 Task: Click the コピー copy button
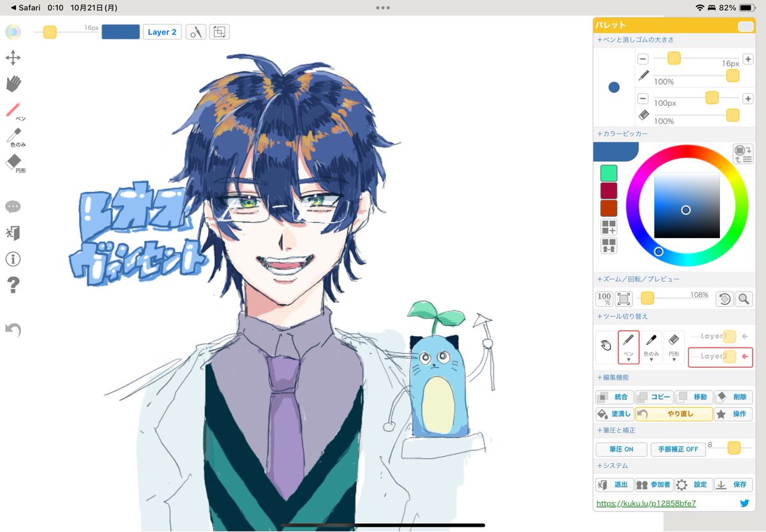654,397
